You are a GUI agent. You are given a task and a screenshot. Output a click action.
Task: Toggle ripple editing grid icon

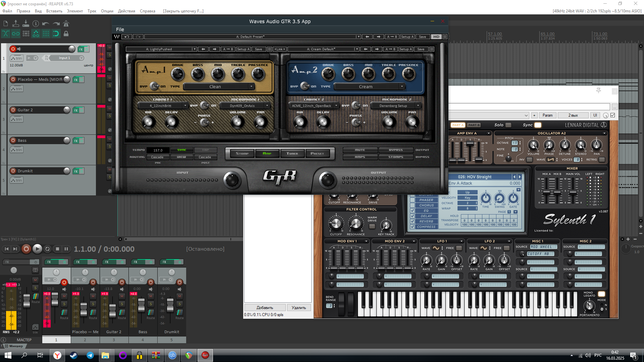[26, 34]
